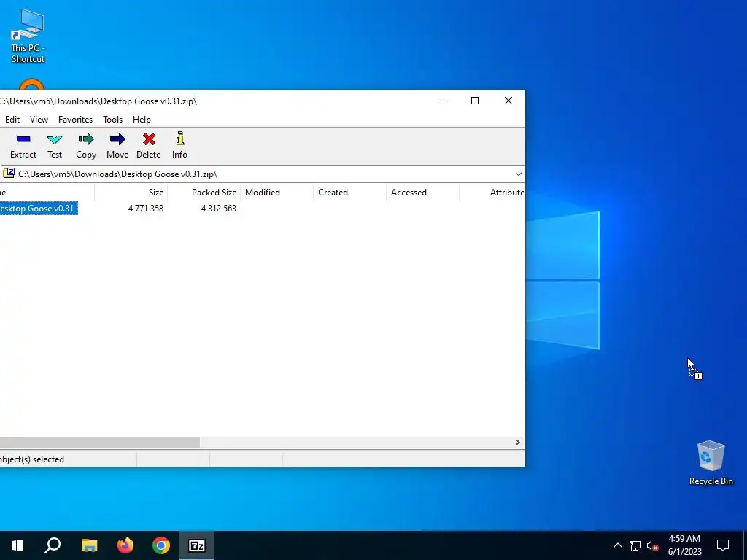Show hidden system tray icons

(617, 545)
